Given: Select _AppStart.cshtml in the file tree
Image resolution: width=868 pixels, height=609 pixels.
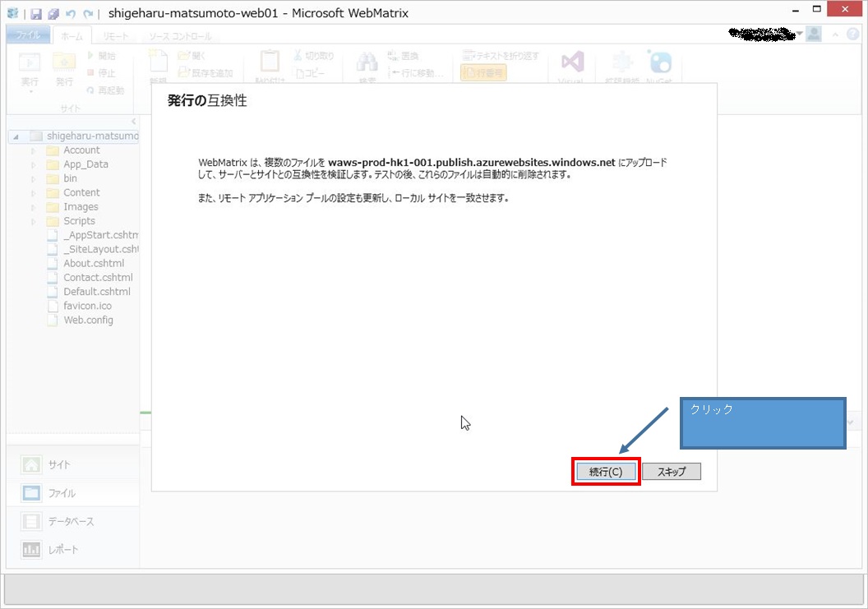Looking at the screenshot, I should point(92,235).
